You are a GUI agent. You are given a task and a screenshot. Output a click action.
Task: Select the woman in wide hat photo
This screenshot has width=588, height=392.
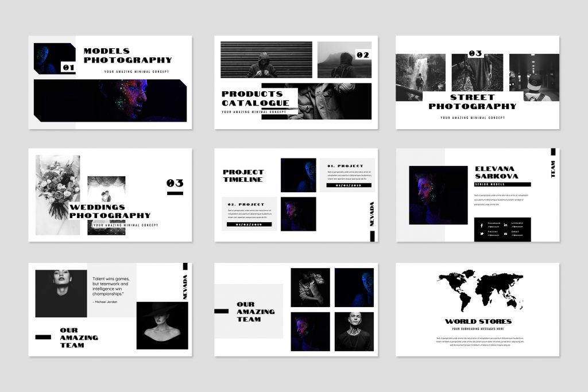(x=163, y=325)
